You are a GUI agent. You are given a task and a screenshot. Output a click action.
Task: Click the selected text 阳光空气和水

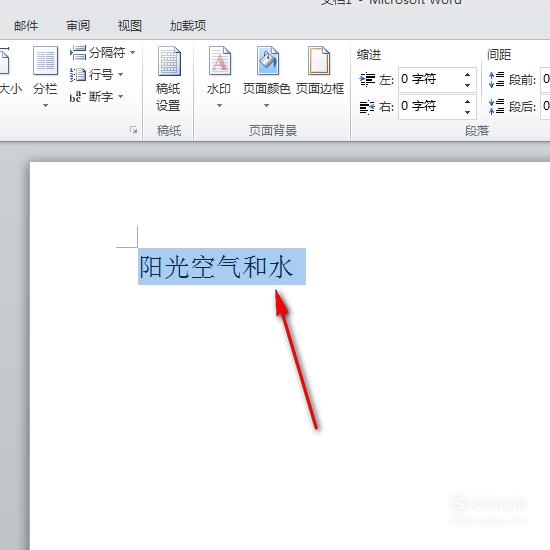coord(216,267)
